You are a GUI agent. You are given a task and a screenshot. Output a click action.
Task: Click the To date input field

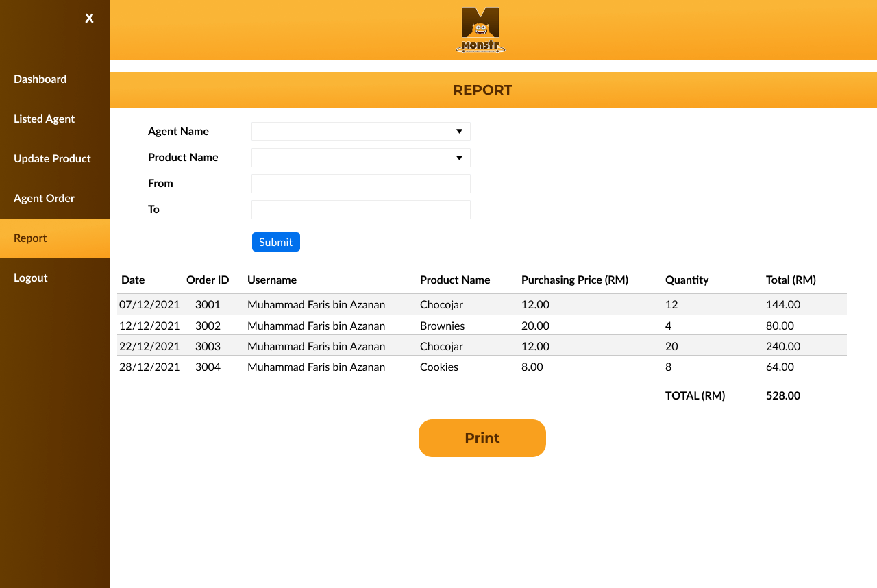pos(360,210)
